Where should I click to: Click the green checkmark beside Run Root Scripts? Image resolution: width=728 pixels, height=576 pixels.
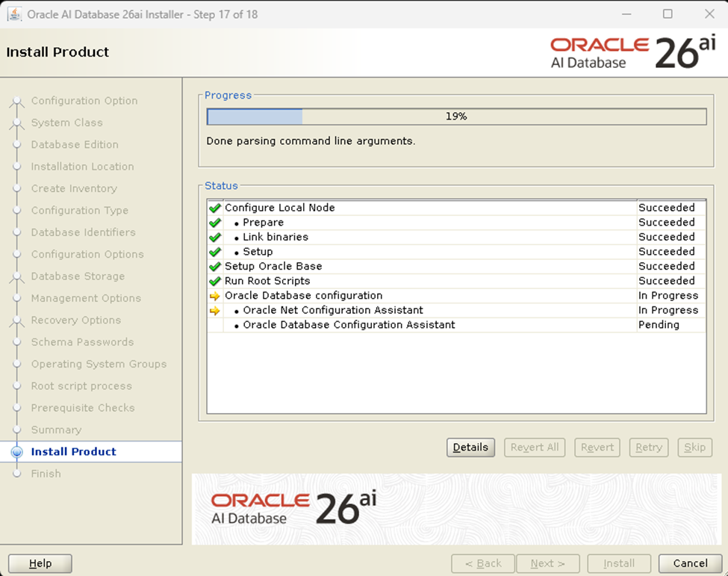(x=214, y=281)
